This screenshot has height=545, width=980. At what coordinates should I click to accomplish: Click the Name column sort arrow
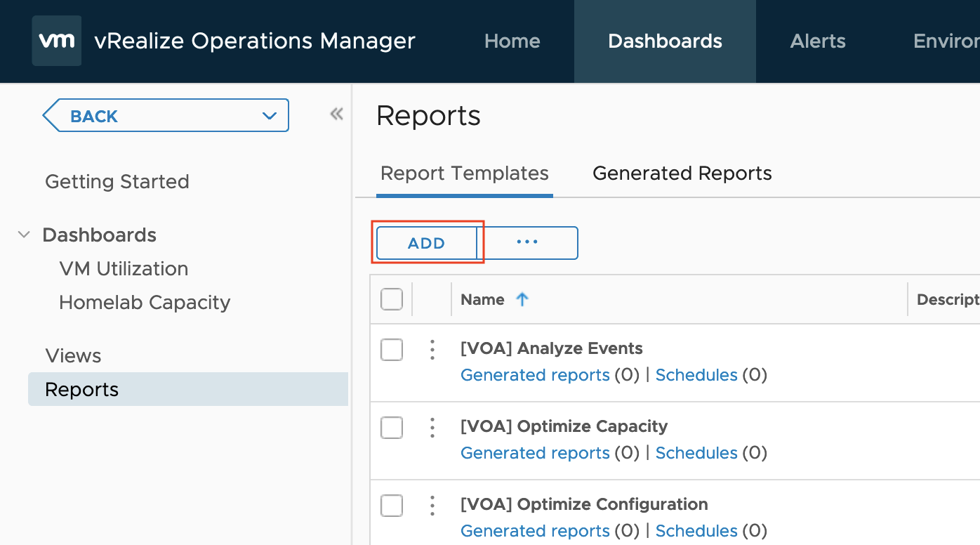click(x=522, y=299)
